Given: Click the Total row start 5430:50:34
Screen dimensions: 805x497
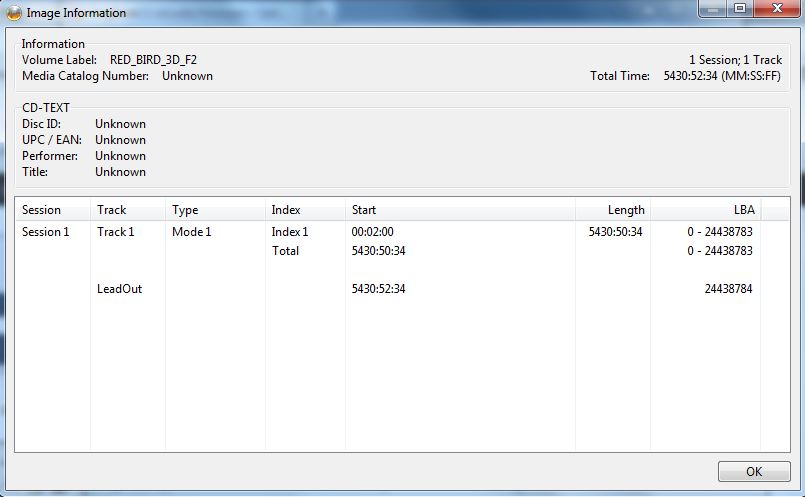Looking at the screenshot, I should (x=378, y=251).
